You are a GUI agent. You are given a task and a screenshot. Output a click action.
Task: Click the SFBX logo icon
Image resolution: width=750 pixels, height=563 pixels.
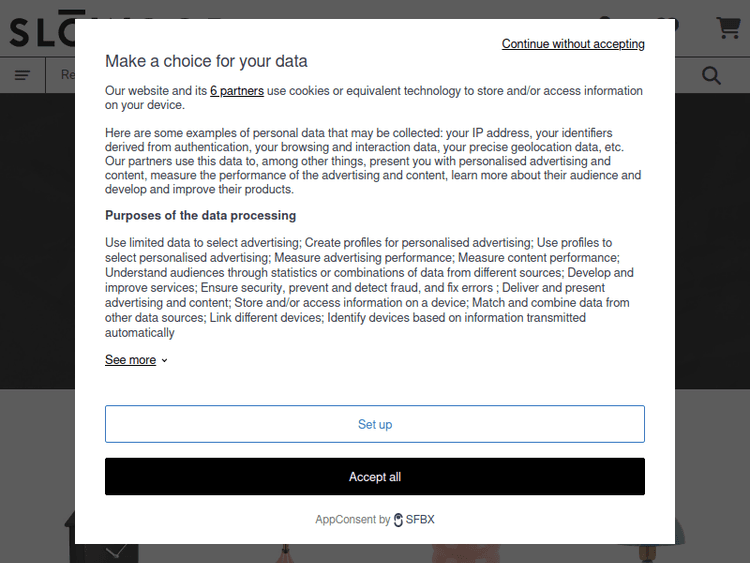click(x=398, y=520)
